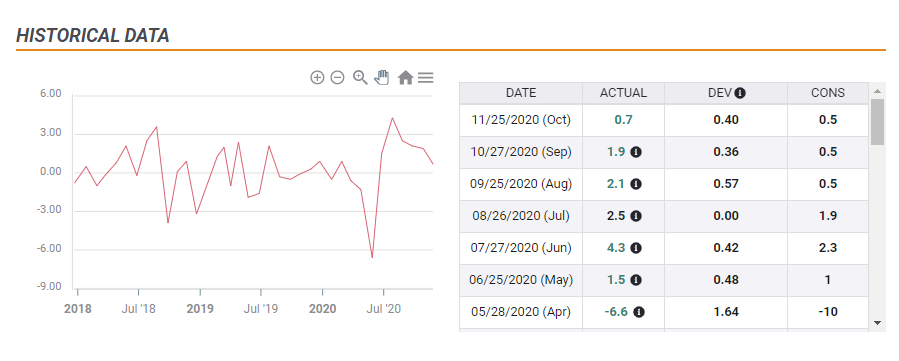Reset chart zoom with home icon
This screenshot has width=899, height=361.
click(x=405, y=77)
